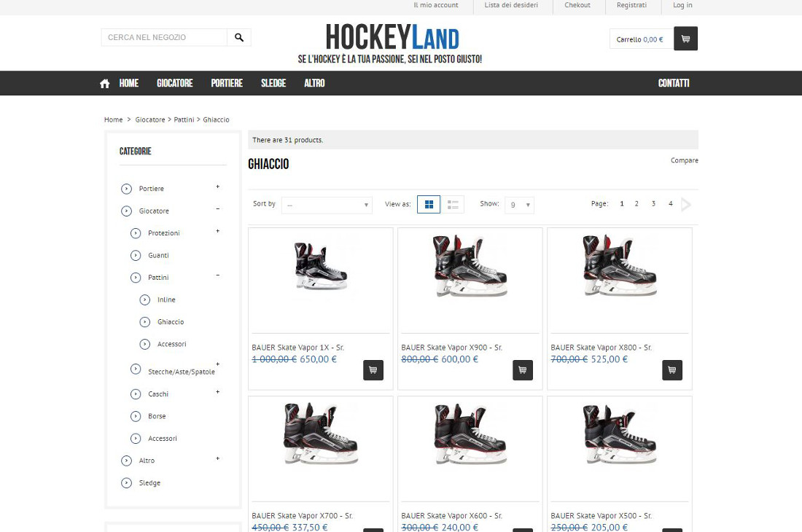Click circle arrow icon beside Ghiaccio category
This screenshot has height=532, width=802.
tap(145, 322)
